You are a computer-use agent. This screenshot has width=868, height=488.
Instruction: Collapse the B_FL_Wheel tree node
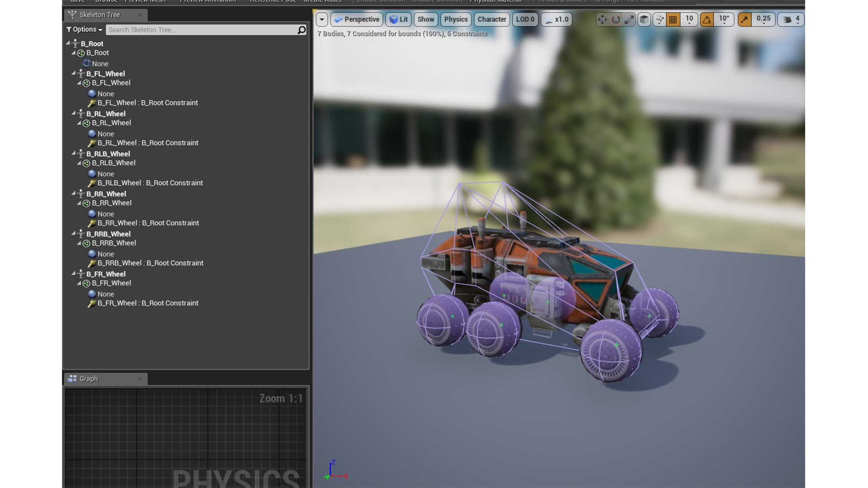[73, 73]
